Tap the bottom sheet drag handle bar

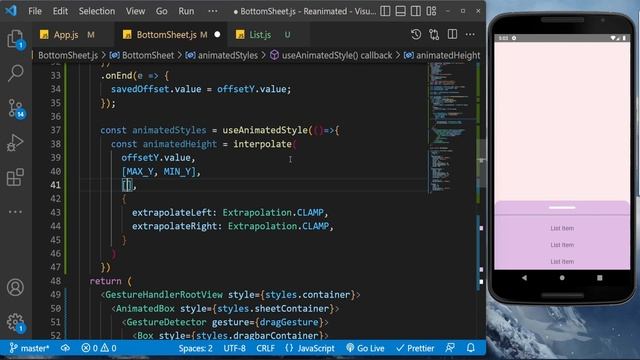(562, 208)
